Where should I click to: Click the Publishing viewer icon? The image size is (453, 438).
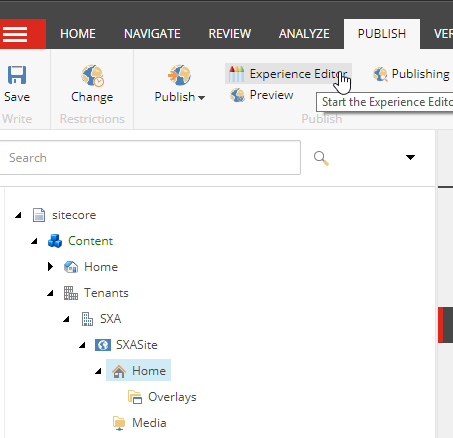pyautogui.click(x=380, y=74)
